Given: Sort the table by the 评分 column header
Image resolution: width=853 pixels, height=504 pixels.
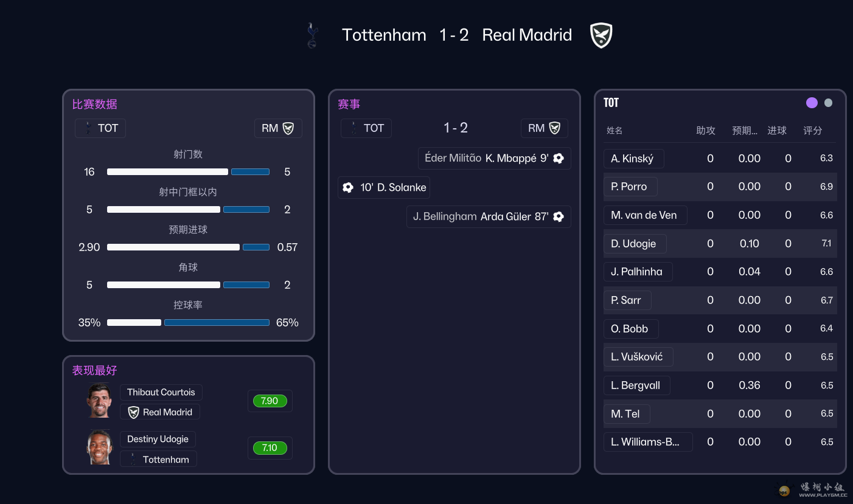Looking at the screenshot, I should [812, 131].
